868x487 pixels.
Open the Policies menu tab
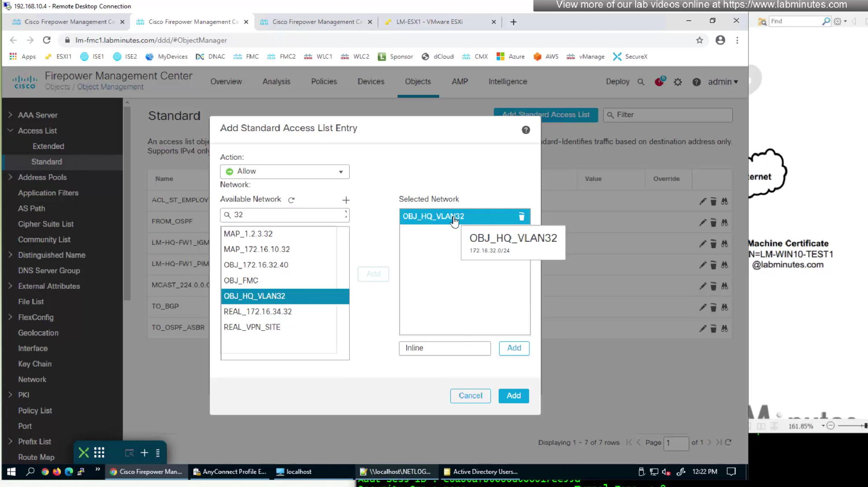click(324, 82)
